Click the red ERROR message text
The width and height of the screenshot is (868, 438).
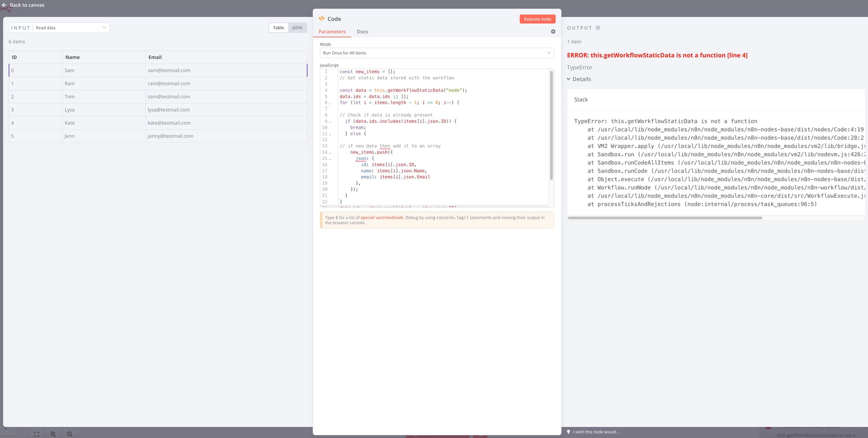(657, 55)
